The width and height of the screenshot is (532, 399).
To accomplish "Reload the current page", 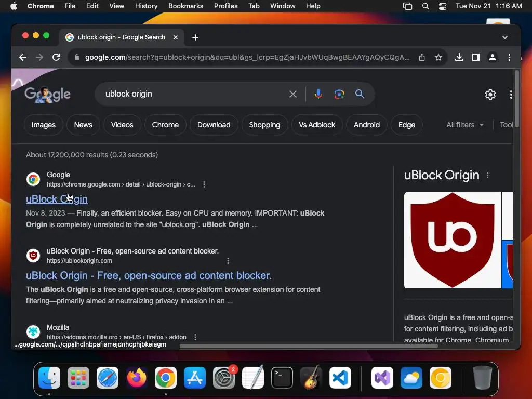I will pyautogui.click(x=56, y=57).
